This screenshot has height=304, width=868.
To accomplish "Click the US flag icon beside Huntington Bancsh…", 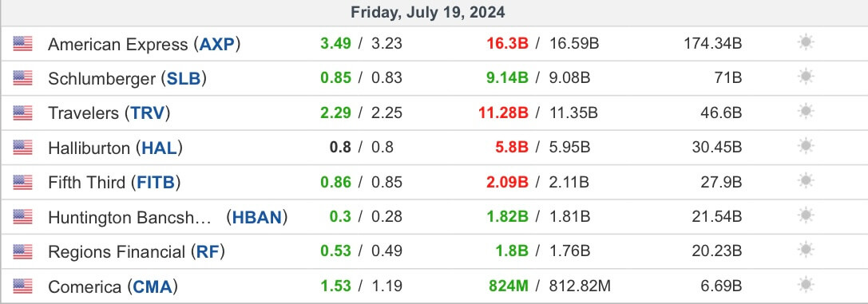I will click(x=22, y=217).
